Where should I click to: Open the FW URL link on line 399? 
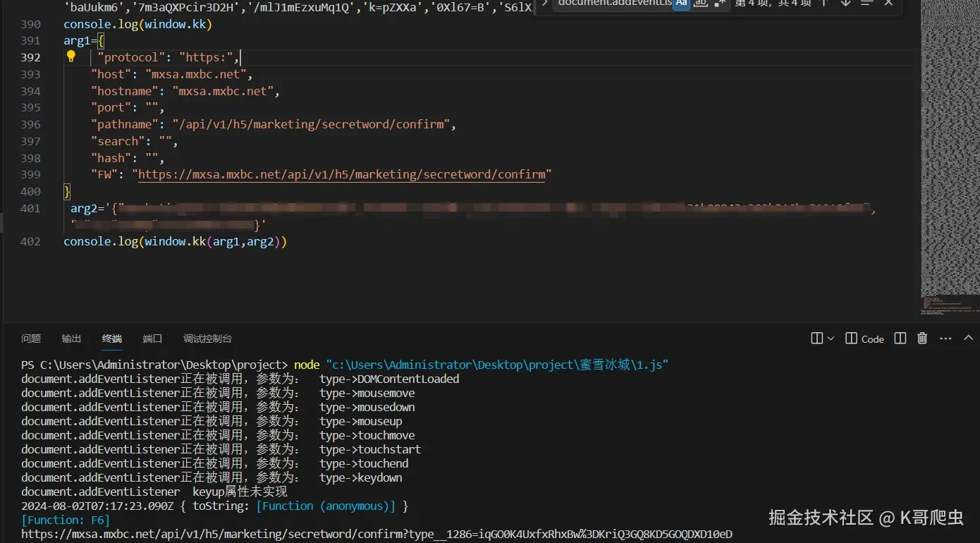(x=342, y=174)
